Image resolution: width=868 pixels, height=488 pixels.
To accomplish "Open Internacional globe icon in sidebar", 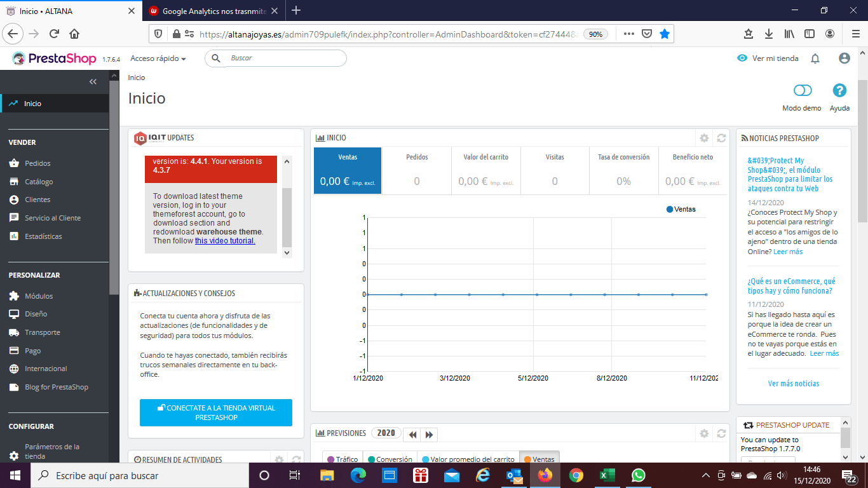I will [x=14, y=369].
